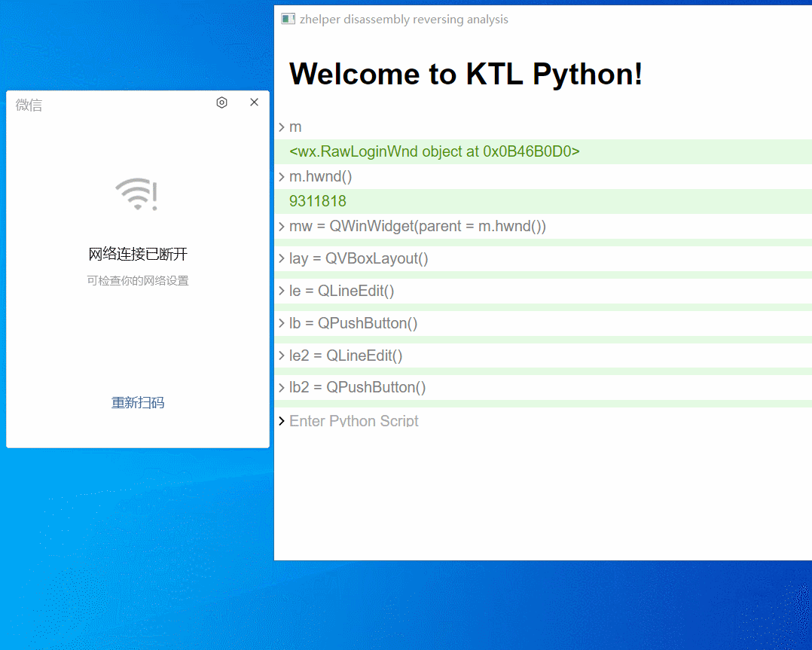Click chevron beside 'lay = QVBoxLayout()' line

coord(282,258)
